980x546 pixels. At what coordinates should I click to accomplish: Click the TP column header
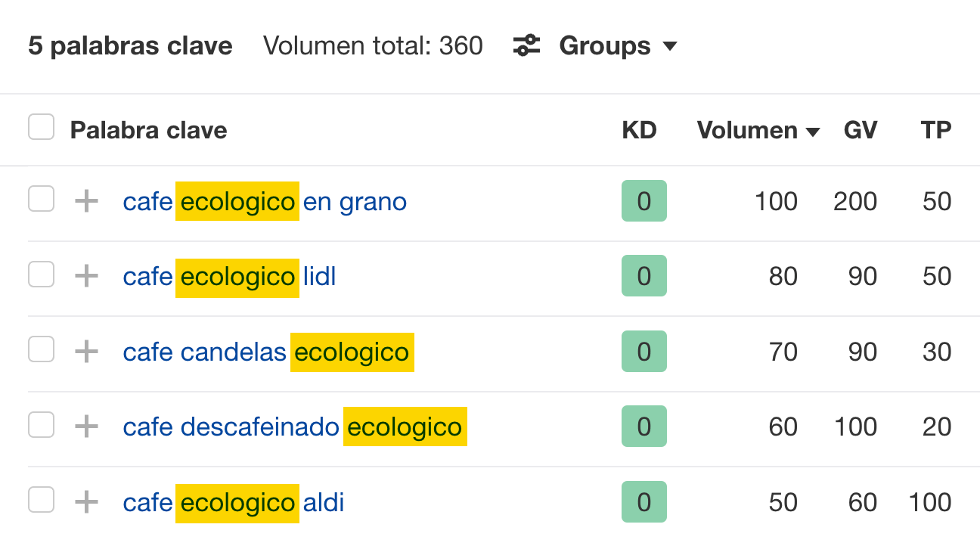click(x=935, y=130)
